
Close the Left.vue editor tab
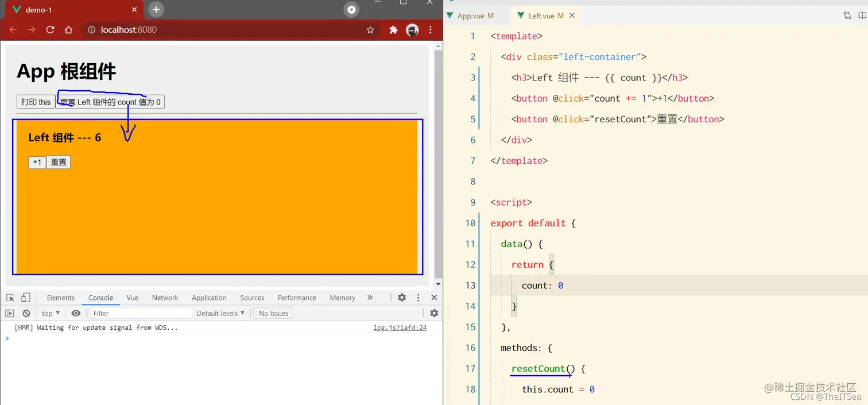(x=572, y=16)
